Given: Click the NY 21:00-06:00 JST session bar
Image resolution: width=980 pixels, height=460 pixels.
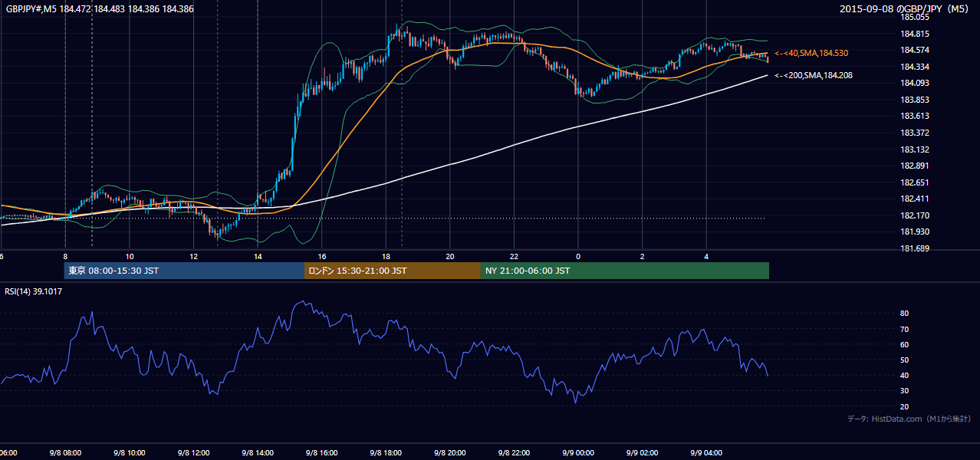Looking at the screenshot, I should point(625,271).
